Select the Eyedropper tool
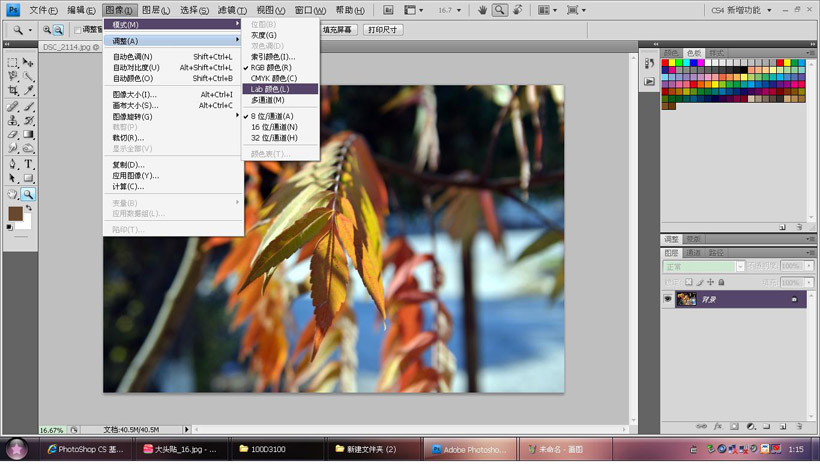This screenshot has height=467, width=820. (28, 90)
